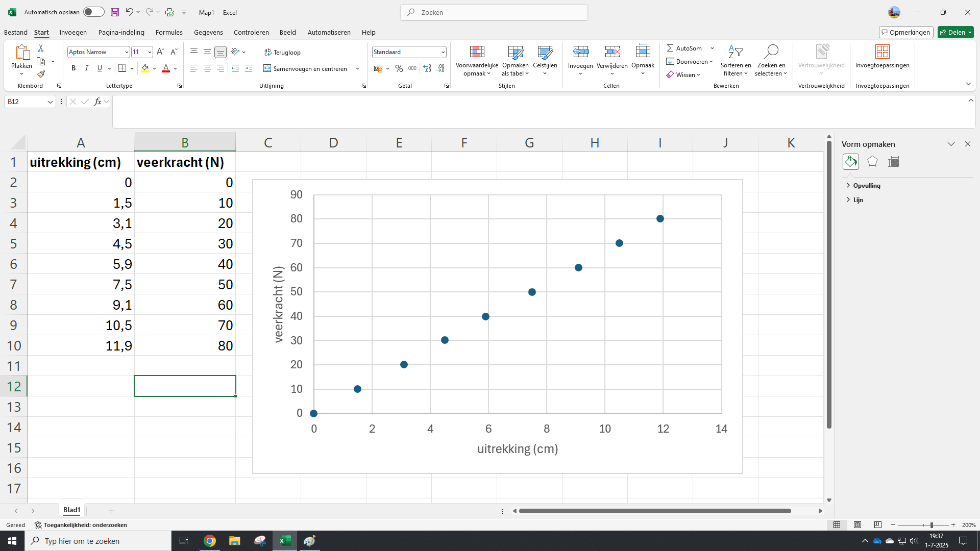Open the Invoegen ribbon tab

[73, 32]
